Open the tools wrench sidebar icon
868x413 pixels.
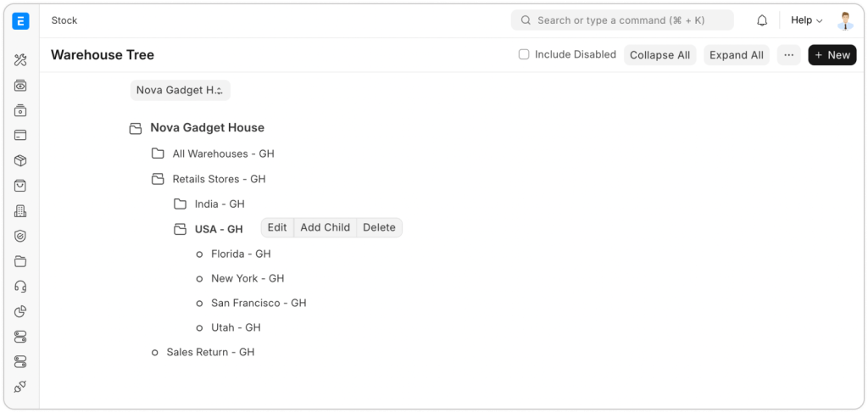(x=20, y=59)
